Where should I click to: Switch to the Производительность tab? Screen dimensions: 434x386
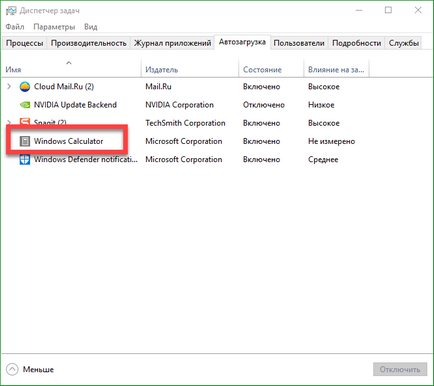pyautogui.click(x=89, y=43)
